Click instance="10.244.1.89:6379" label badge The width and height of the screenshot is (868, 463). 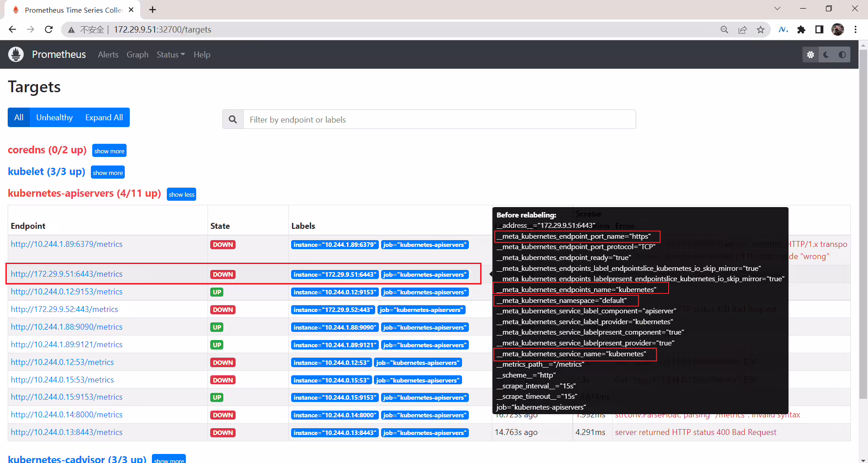pyautogui.click(x=335, y=245)
